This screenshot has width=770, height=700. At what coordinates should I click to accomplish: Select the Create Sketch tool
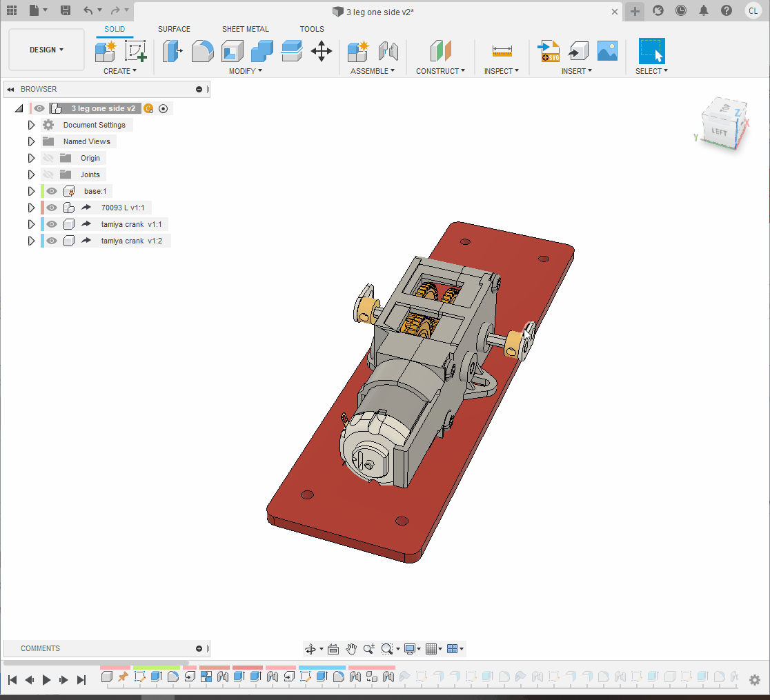(136, 51)
